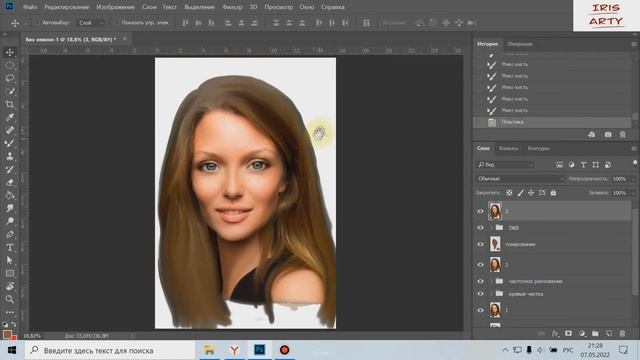Select the Lasso tool
This screenshot has width=640, height=360.
[x=10, y=78]
